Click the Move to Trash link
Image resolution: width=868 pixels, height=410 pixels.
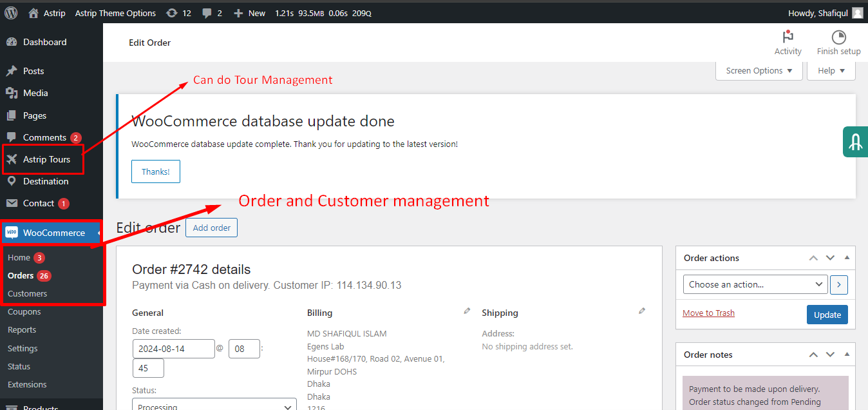(x=708, y=313)
